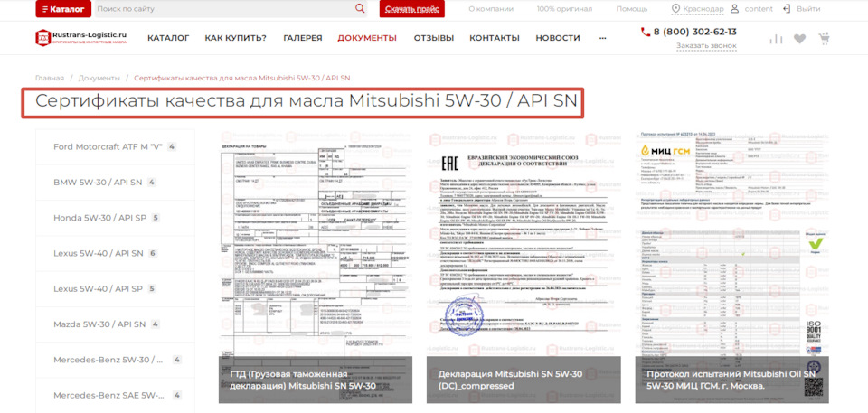The image size is (868, 413).
Task: Open the location pin icon for Краснодар
Action: coord(675,9)
